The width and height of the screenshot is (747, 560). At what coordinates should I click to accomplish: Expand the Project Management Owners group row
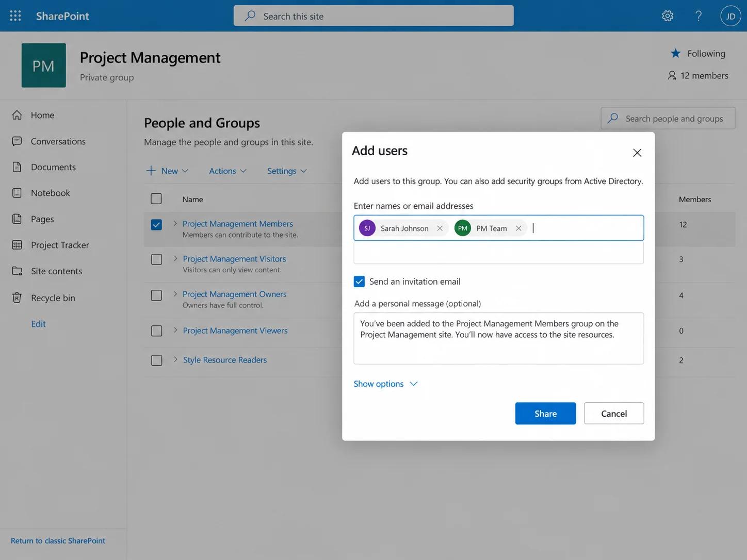175,294
